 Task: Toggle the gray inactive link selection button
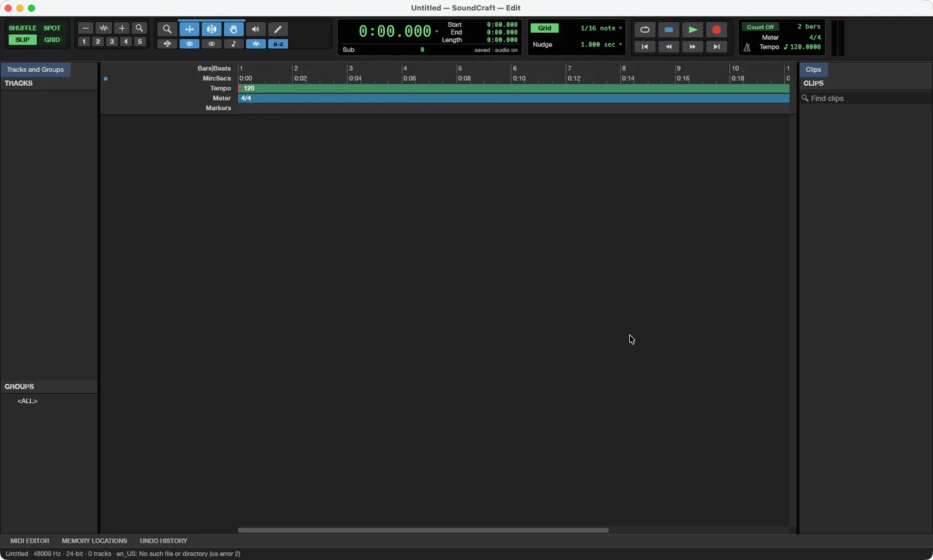[x=211, y=44]
